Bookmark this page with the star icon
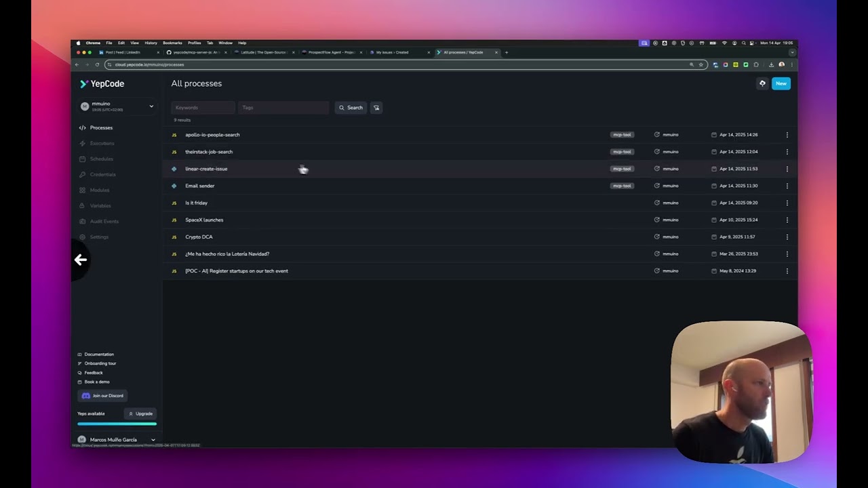Viewport: 868px width, 488px height. click(x=701, y=64)
